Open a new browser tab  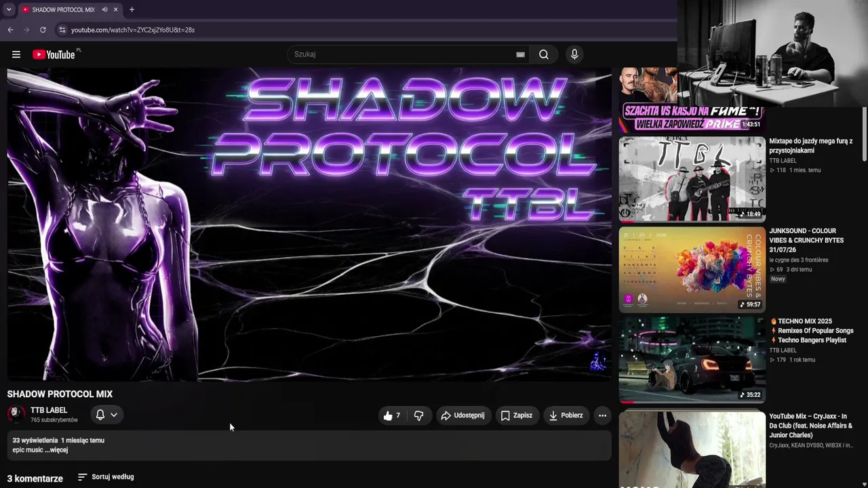tap(132, 9)
